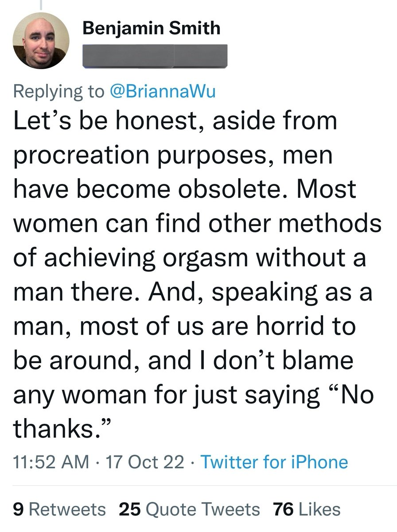Screen dimensions: 397x532
Task: Click the phrase "speaking as a" in tweet
Action: tap(293, 292)
